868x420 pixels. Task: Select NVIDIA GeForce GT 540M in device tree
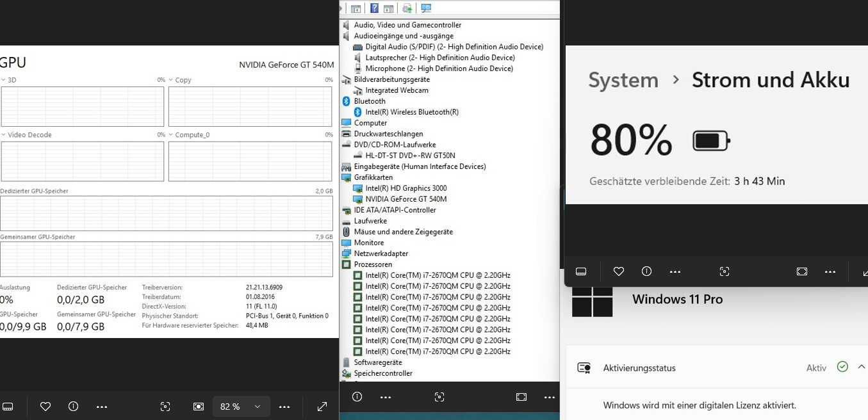pyautogui.click(x=406, y=199)
